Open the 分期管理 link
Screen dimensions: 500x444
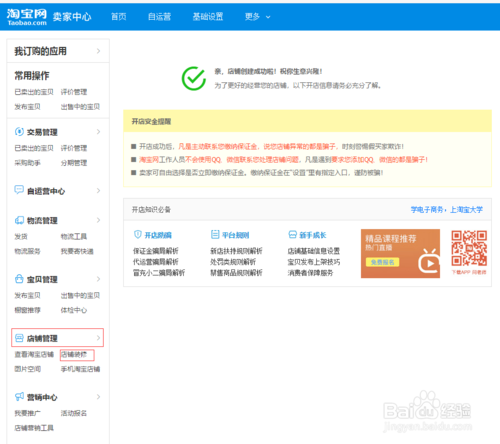point(74,163)
